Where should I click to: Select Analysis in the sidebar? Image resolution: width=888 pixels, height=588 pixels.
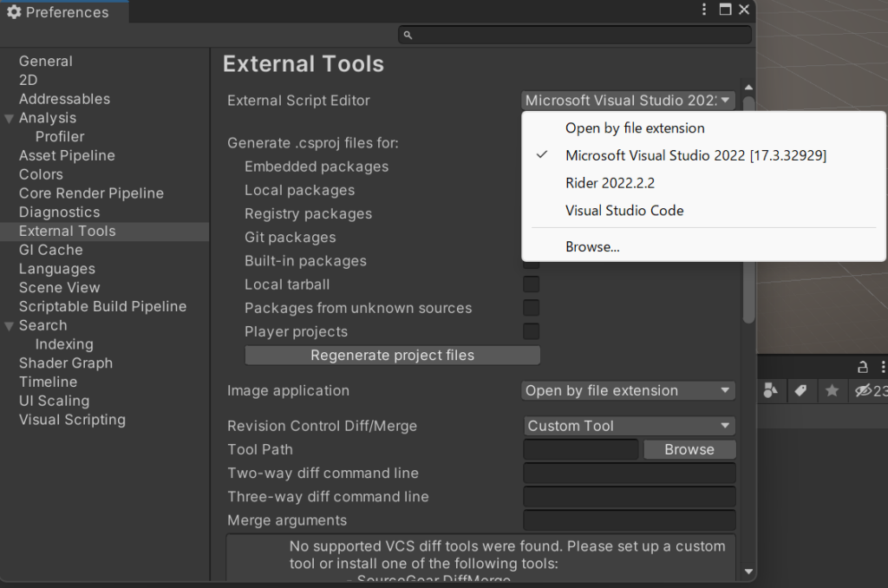pos(48,118)
